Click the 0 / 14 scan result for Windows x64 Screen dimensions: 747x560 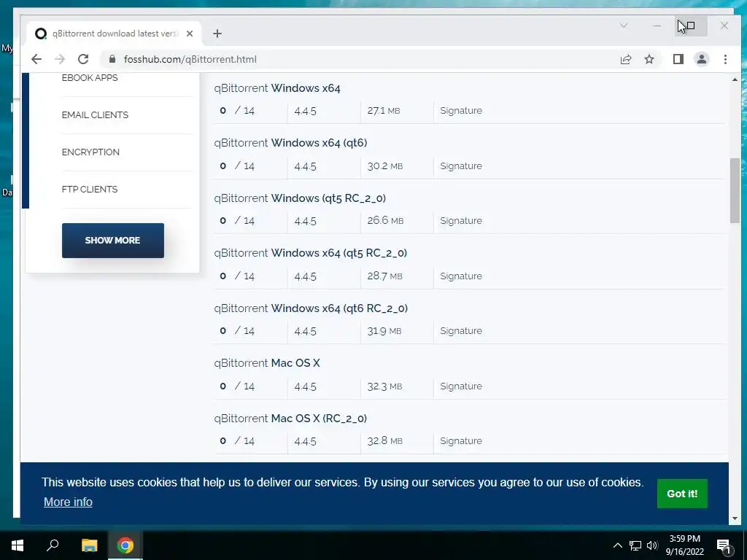click(237, 111)
